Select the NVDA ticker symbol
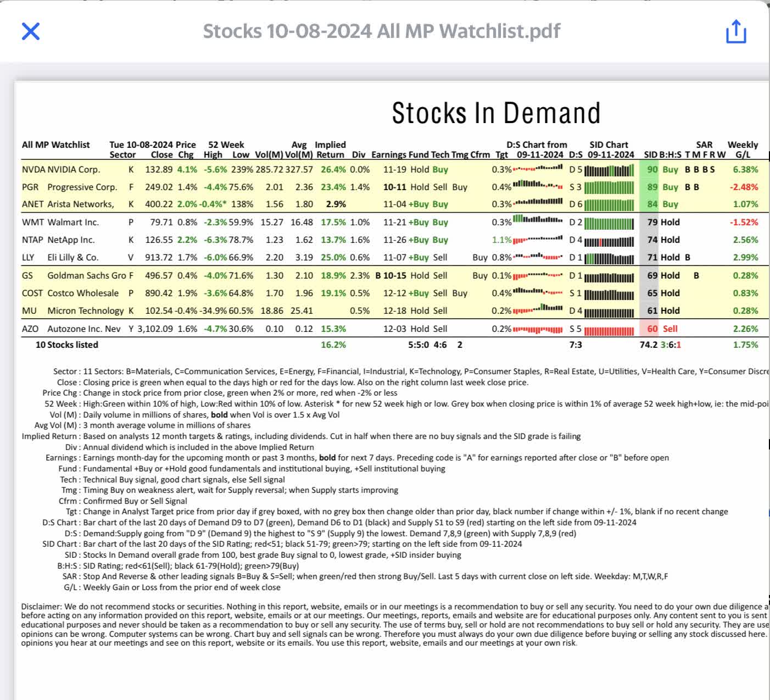This screenshot has width=770, height=700. point(33,169)
